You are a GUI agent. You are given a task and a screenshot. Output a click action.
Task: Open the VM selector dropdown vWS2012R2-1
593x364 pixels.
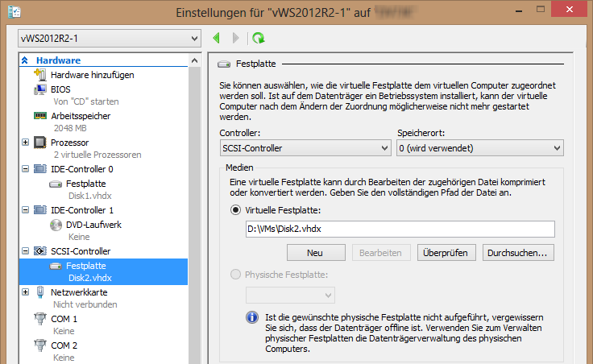coord(110,39)
